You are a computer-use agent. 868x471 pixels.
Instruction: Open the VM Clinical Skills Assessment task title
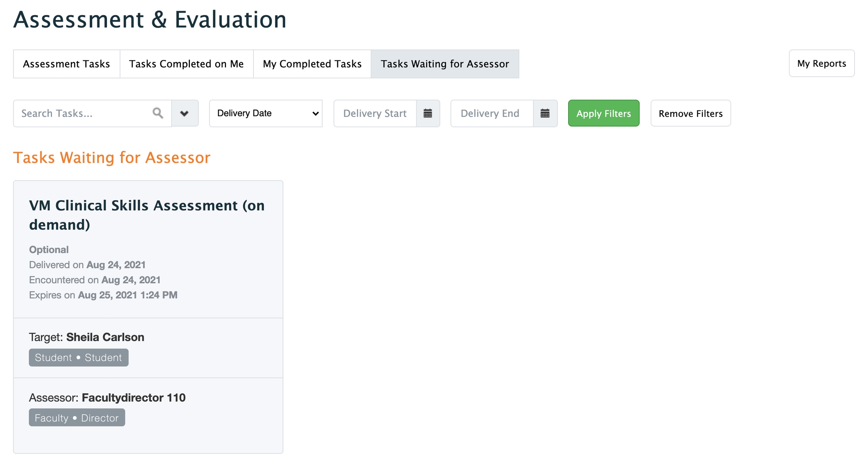[147, 215]
